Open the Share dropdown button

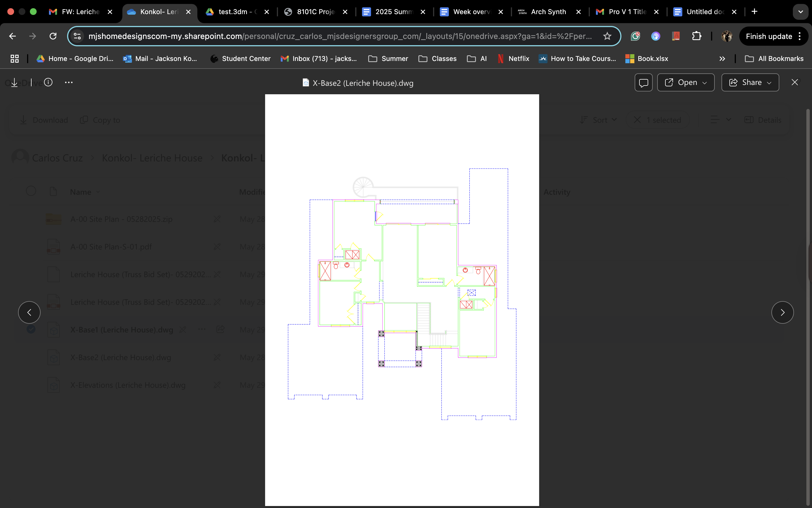tap(750, 83)
